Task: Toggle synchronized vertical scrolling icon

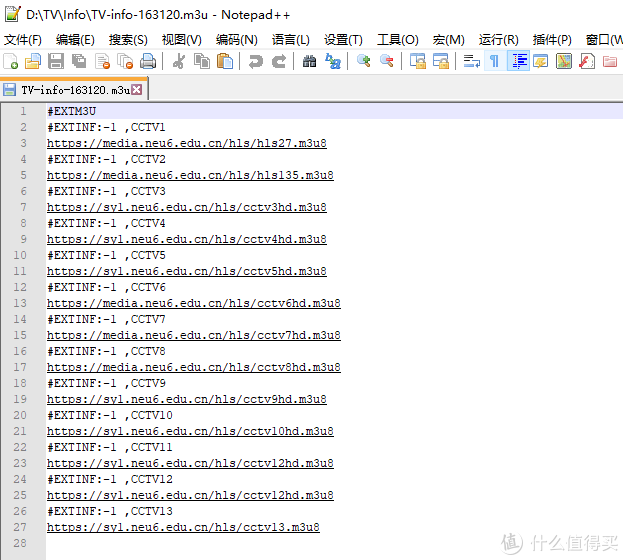Action: point(418,62)
